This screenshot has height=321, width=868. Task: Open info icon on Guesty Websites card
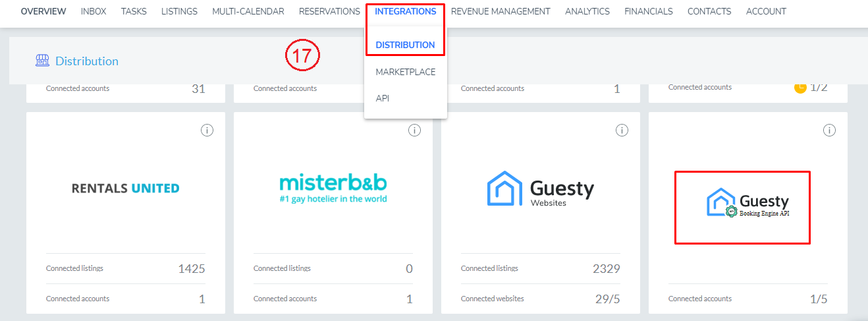point(622,131)
